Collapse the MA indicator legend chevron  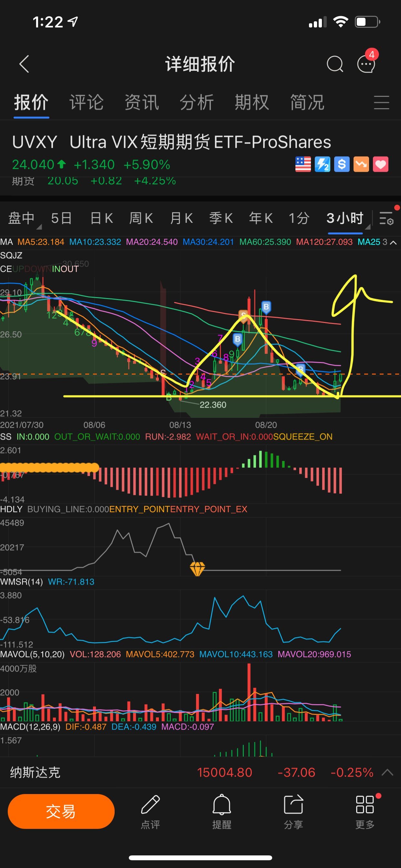[x=393, y=242]
